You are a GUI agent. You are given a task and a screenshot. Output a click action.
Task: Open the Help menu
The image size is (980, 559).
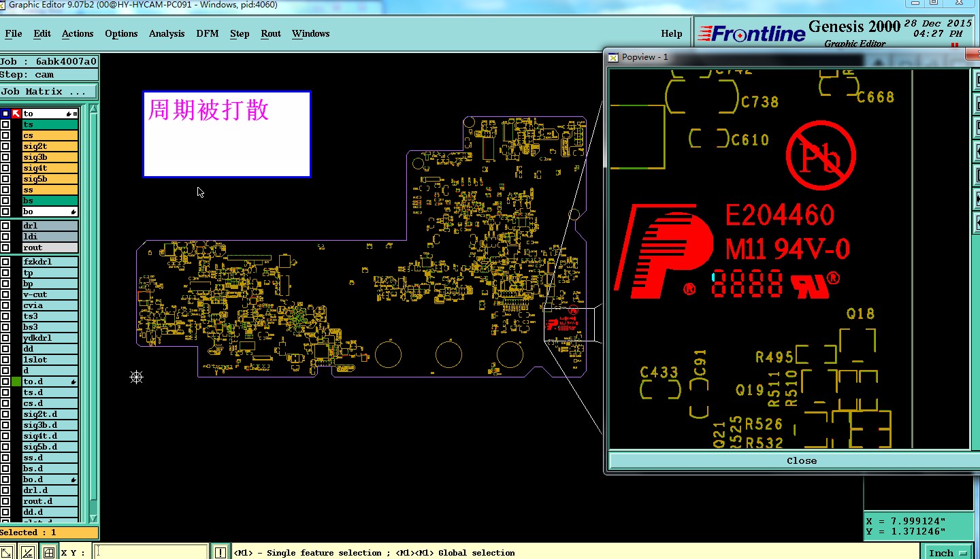672,33
